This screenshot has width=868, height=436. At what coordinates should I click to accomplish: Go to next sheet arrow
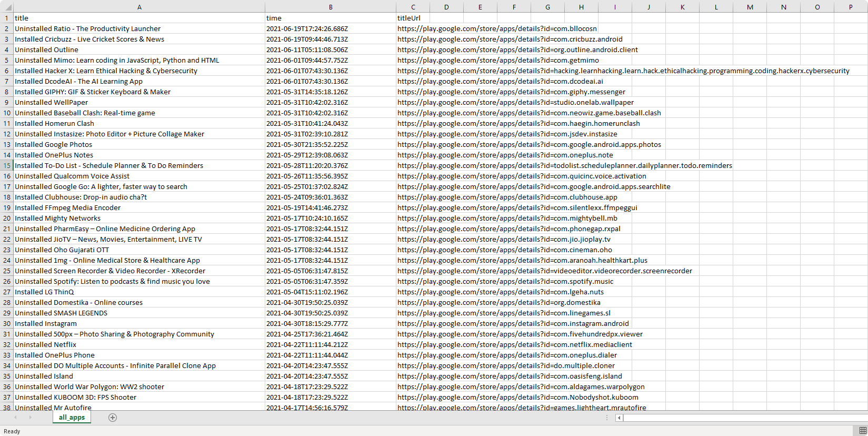[x=30, y=418]
